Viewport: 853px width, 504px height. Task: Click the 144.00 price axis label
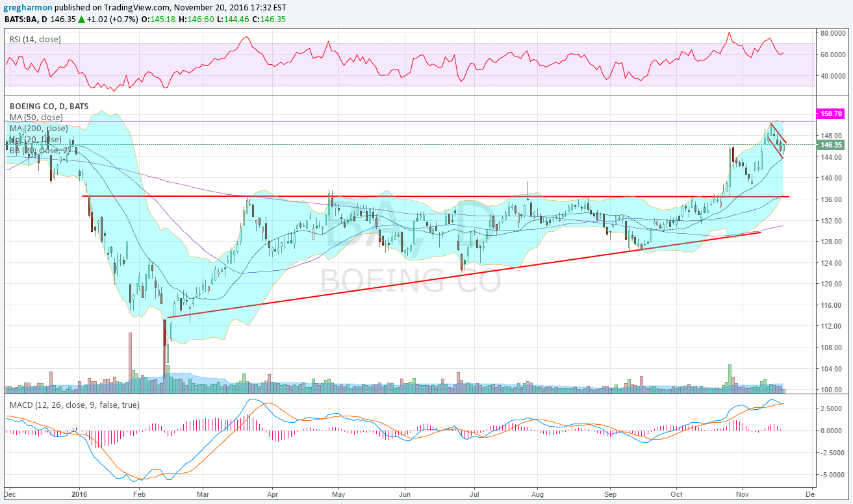pyautogui.click(x=830, y=157)
